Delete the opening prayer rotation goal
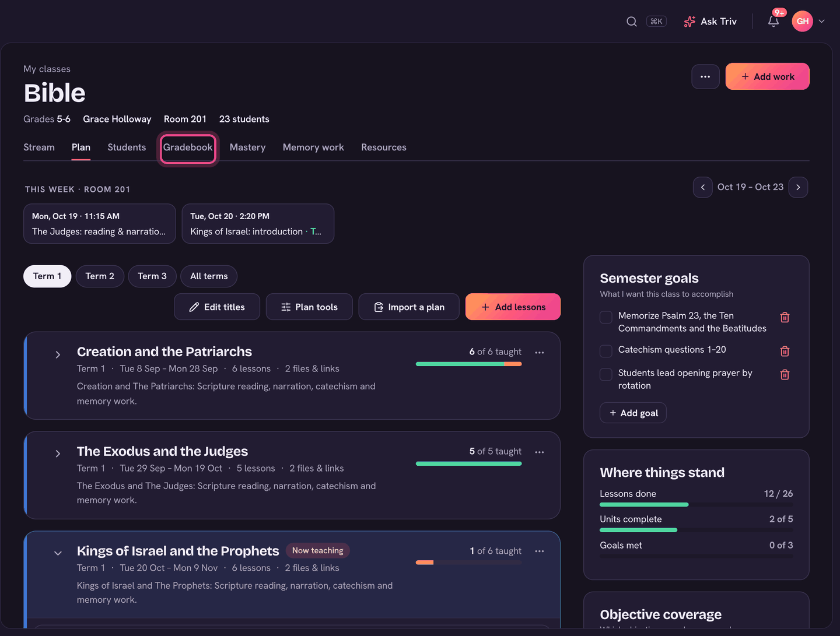840x636 pixels. (x=785, y=374)
